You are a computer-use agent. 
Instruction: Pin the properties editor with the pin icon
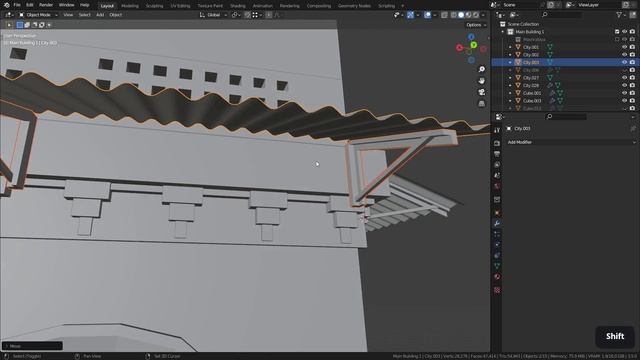pyautogui.click(x=633, y=129)
